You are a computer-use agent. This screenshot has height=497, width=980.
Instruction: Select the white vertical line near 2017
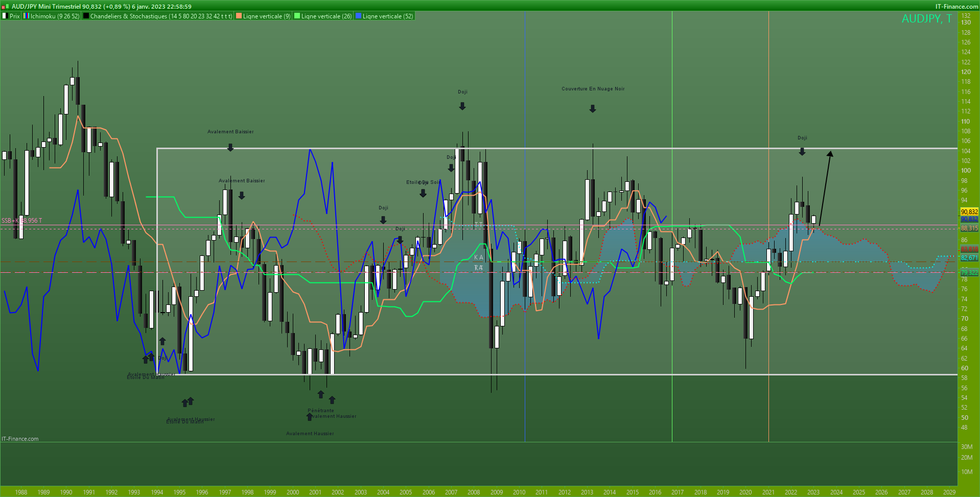click(672, 226)
